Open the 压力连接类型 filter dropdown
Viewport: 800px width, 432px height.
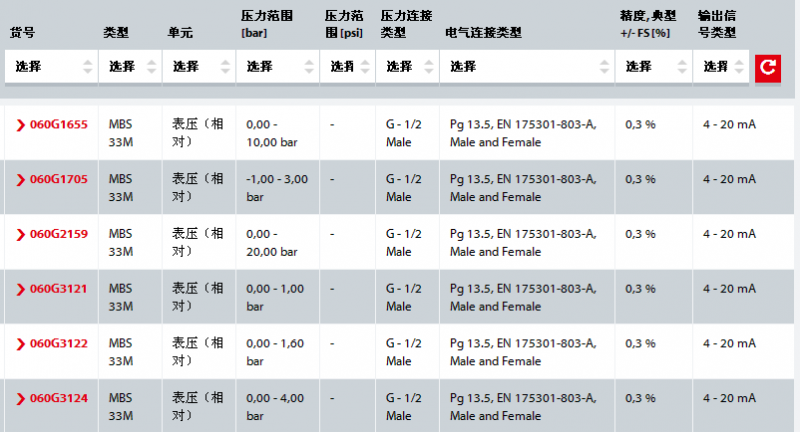coord(405,67)
